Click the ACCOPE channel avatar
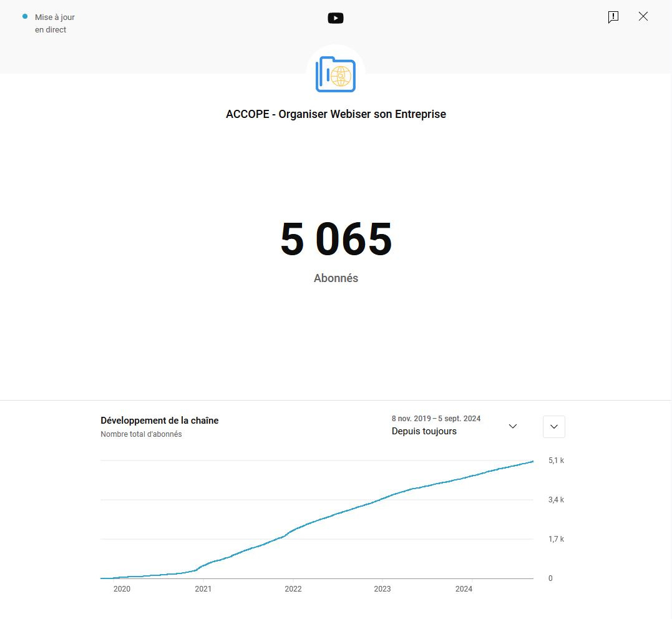Viewport: 672px width, 619px height. (x=336, y=74)
